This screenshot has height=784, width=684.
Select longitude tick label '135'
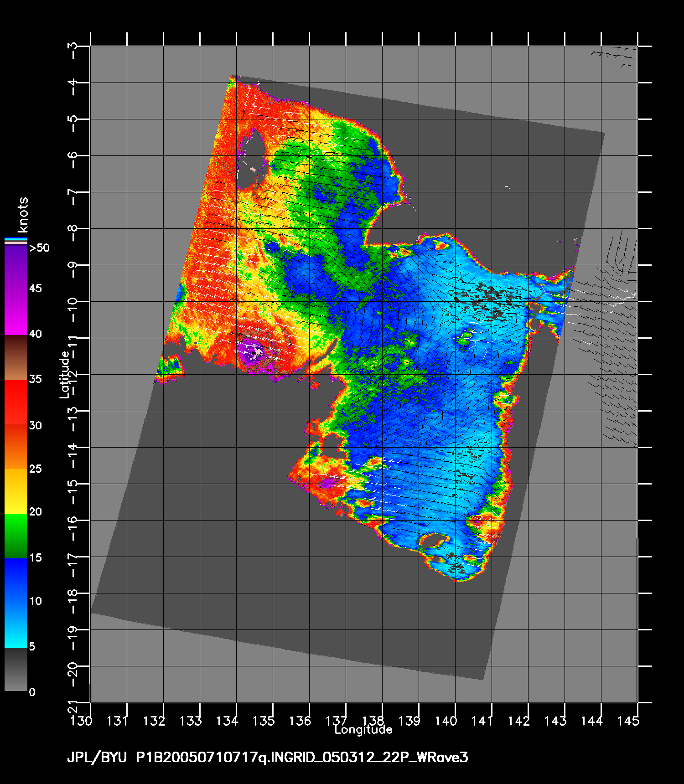[x=263, y=721]
